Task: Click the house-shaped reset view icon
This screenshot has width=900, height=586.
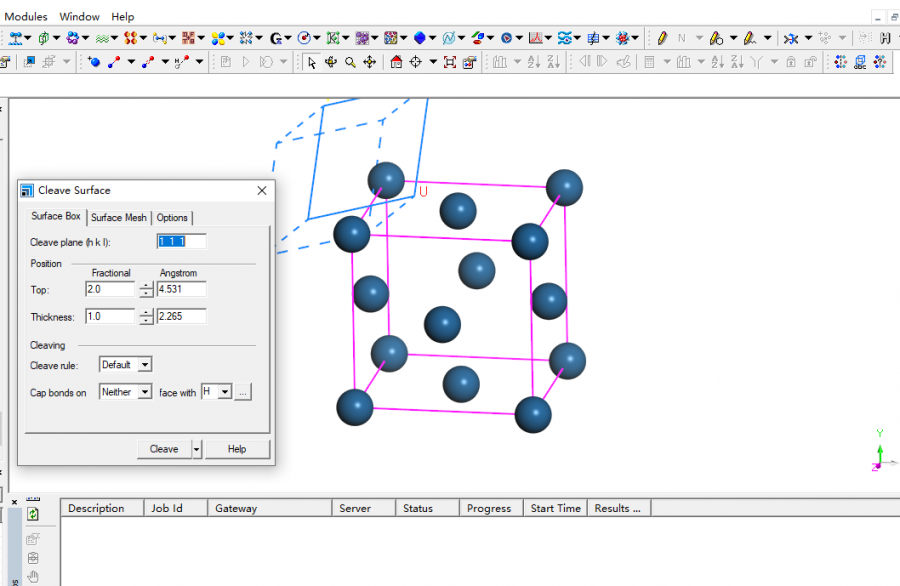Action: pos(396,62)
